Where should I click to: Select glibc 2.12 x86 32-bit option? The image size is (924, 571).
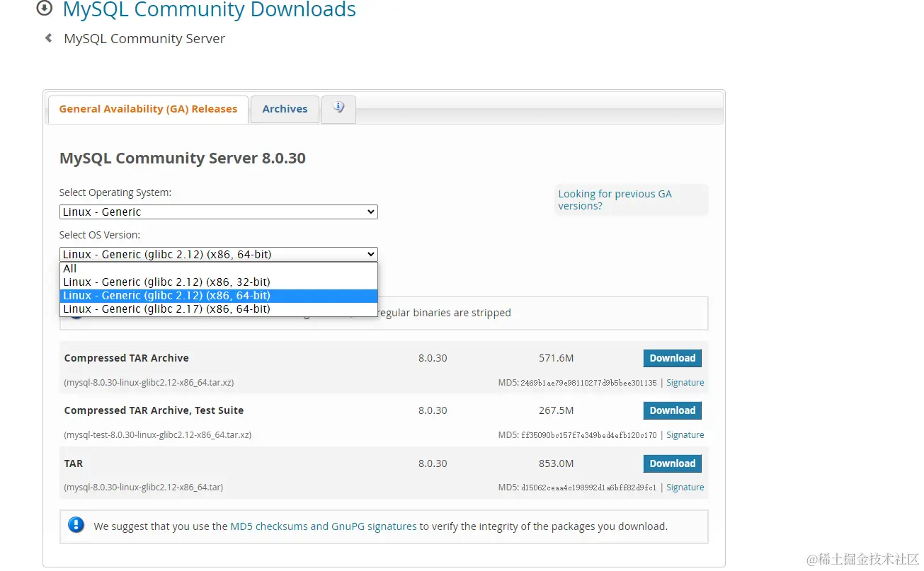tap(219, 282)
